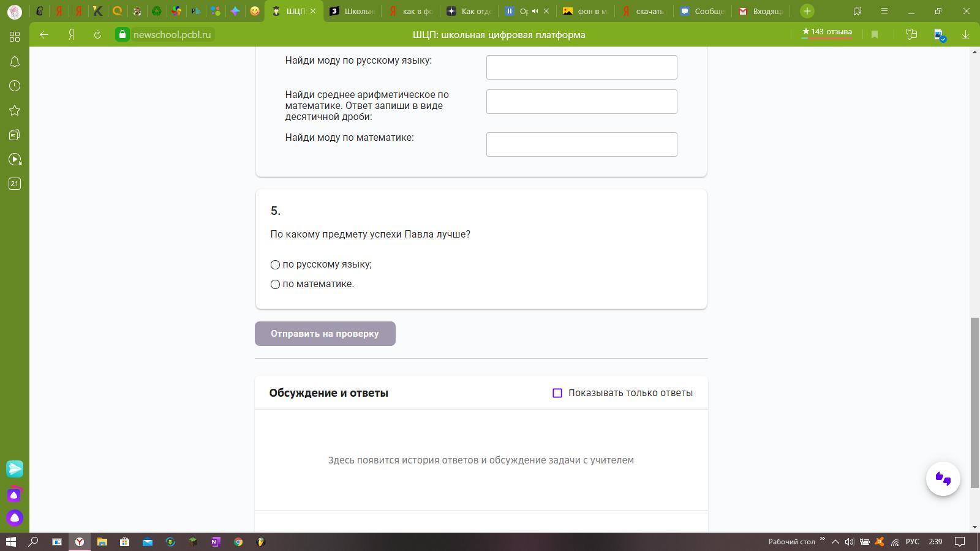The width and height of the screenshot is (980, 551).
Task: Open the 143 отзыва reviews link
Action: tap(827, 32)
